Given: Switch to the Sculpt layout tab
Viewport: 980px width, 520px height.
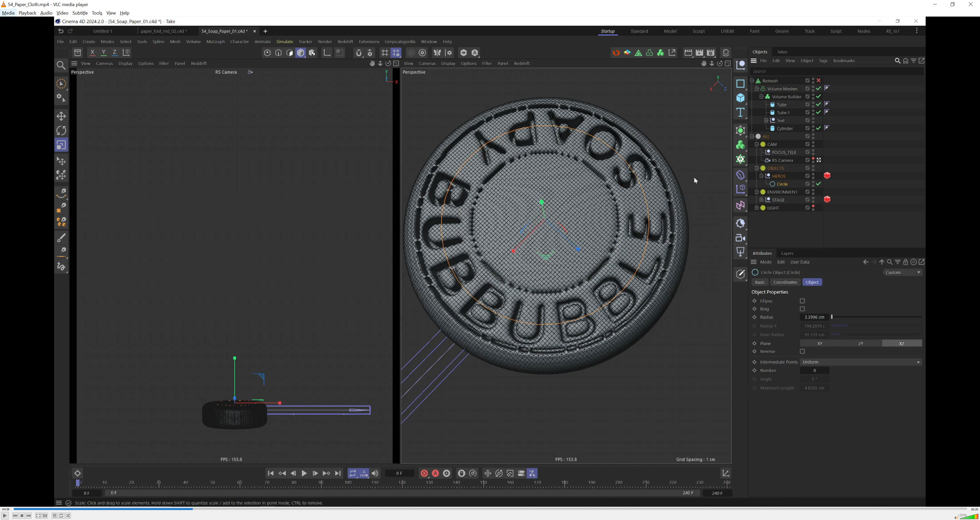Looking at the screenshot, I should click(699, 32).
